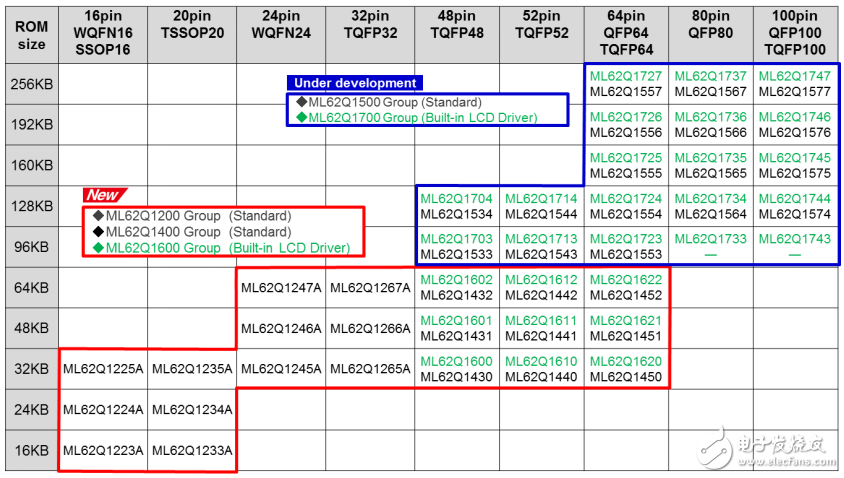The width and height of the screenshot is (844, 478).
Task: Click ML62Q1564 part number
Action: [711, 214]
